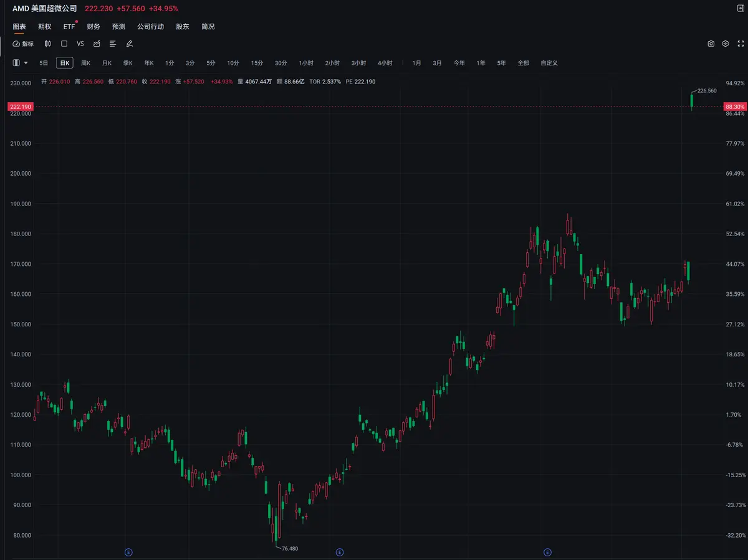Click the 开 226.010 open value
This screenshot has height=560, width=748.
click(55, 82)
